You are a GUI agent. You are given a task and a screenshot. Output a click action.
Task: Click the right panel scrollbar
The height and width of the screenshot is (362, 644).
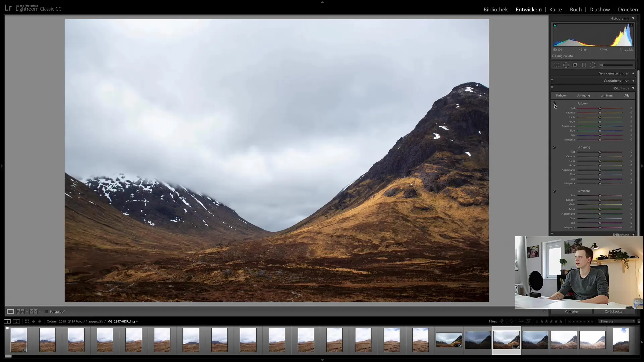click(x=639, y=153)
